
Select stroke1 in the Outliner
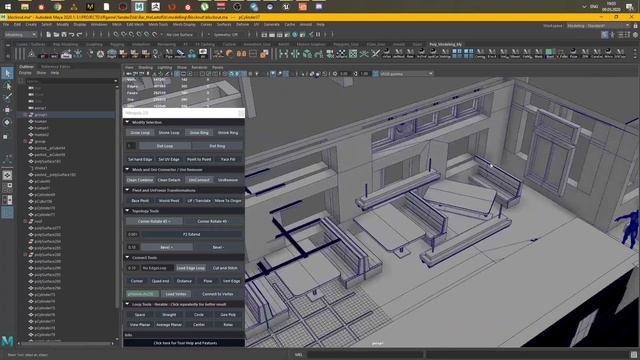[41, 168]
